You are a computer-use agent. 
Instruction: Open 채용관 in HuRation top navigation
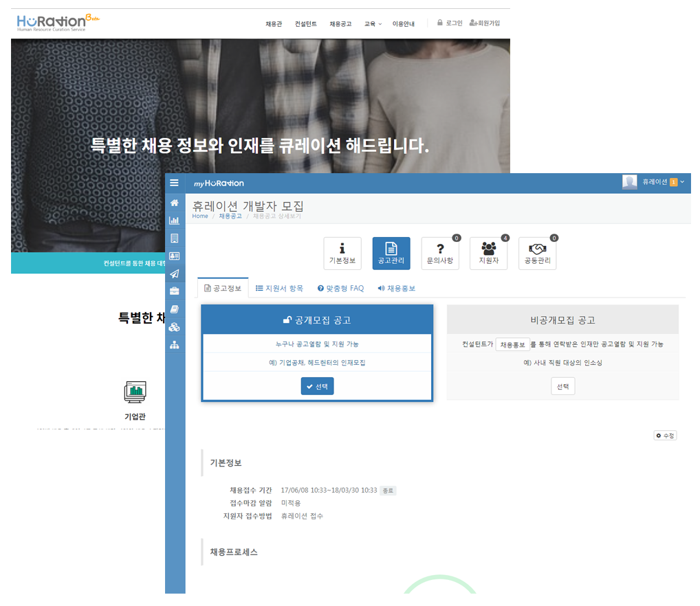274,24
